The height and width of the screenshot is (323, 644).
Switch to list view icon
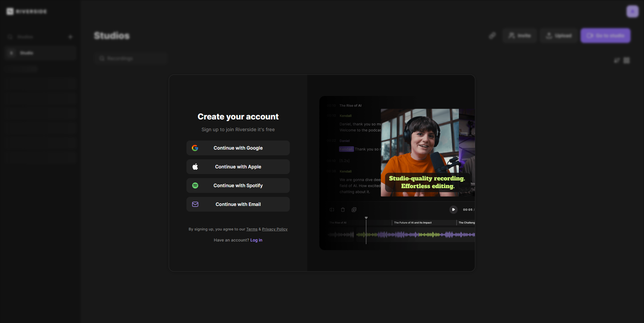click(617, 60)
